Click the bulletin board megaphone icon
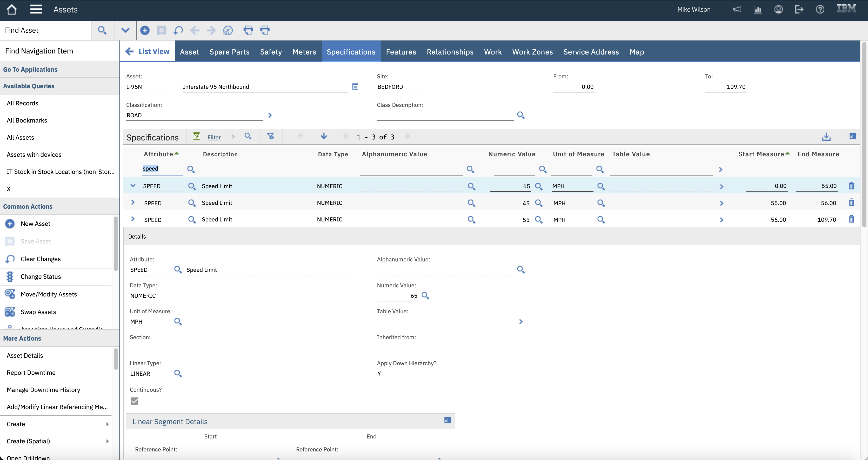Screen dimensions: 868x460 coord(737,9)
